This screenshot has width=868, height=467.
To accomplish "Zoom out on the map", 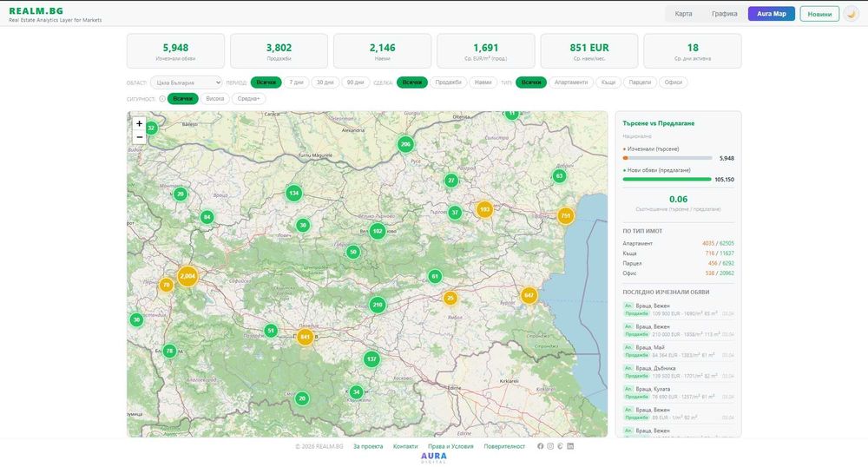I will tap(139, 136).
